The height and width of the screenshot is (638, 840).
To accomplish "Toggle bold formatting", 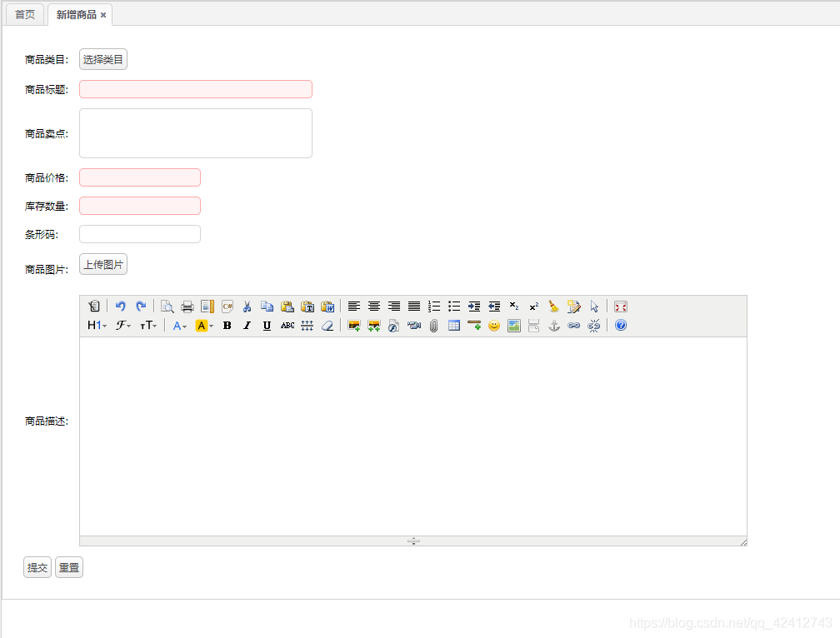I will 227,326.
